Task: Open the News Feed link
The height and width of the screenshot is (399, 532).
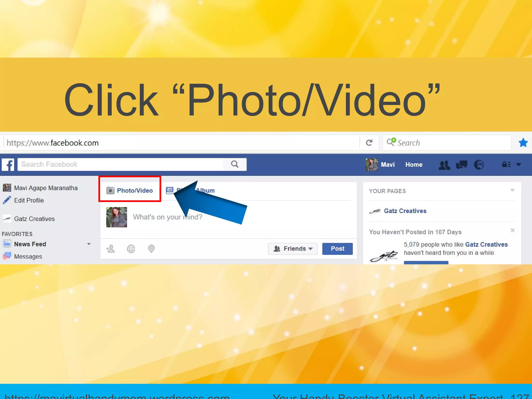Action: pos(30,244)
